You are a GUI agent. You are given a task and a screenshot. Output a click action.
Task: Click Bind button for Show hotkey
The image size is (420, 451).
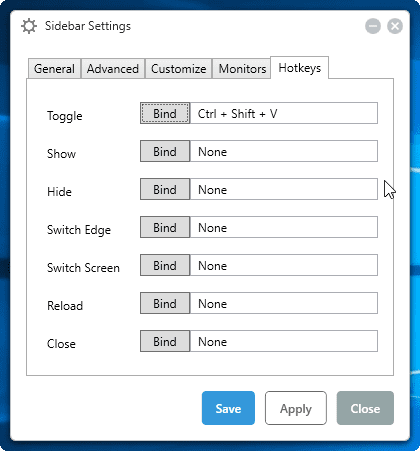[165, 151]
